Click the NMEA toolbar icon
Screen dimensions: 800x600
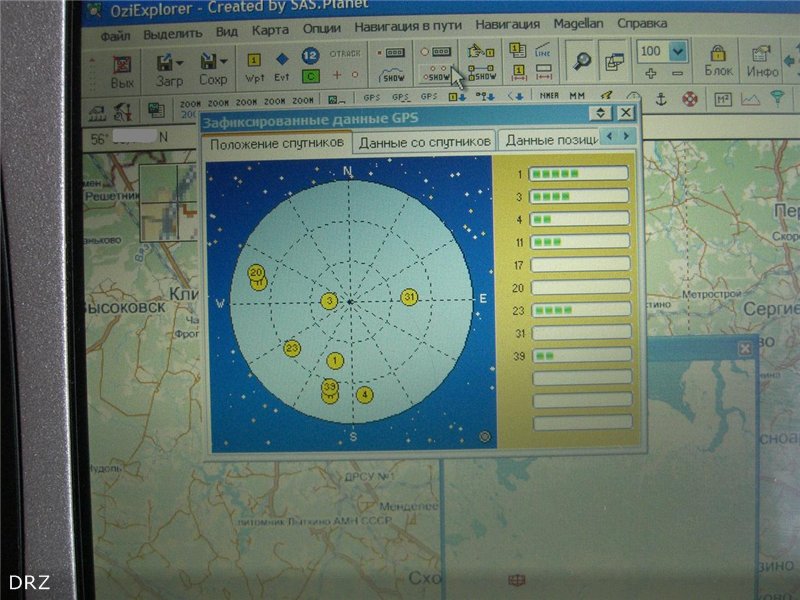(549, 95)
